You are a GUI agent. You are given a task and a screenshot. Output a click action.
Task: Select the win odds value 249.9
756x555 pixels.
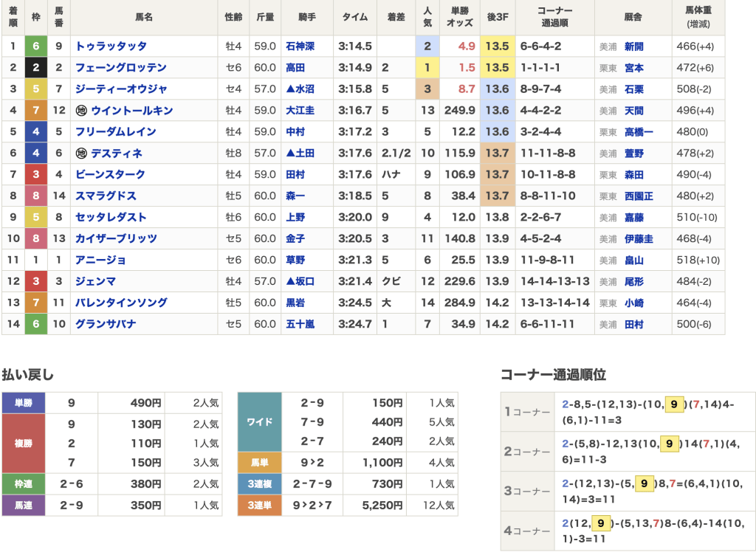459,111
